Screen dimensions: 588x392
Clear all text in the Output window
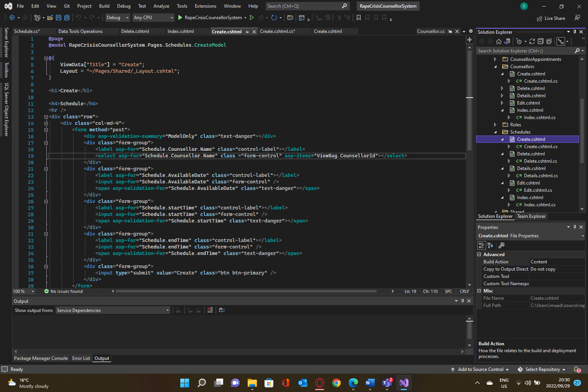coord(210,310)
